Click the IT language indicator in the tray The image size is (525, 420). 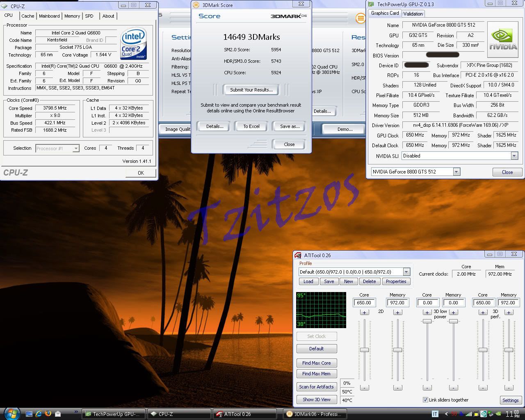[435, 414]
